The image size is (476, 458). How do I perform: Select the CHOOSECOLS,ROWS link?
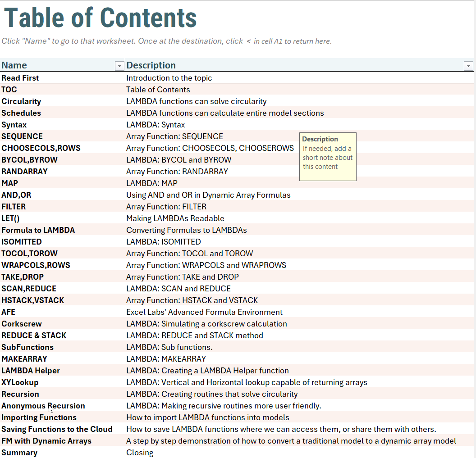coord(41,148)
